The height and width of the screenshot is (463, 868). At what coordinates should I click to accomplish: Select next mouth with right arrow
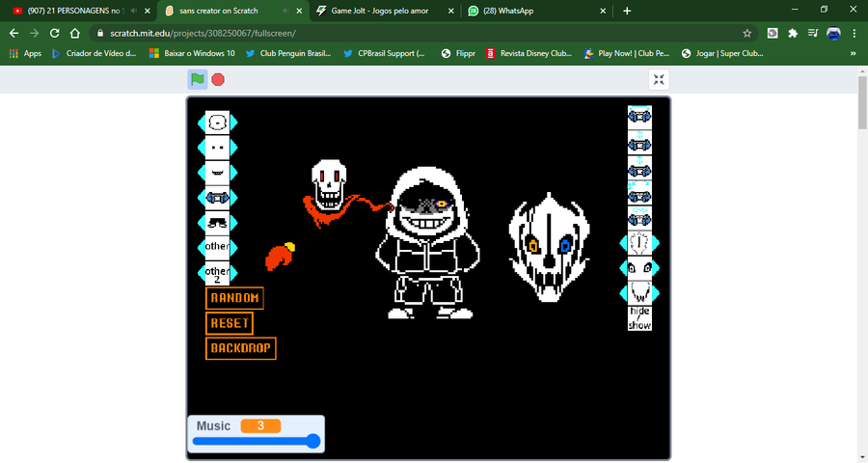(233, 173)
